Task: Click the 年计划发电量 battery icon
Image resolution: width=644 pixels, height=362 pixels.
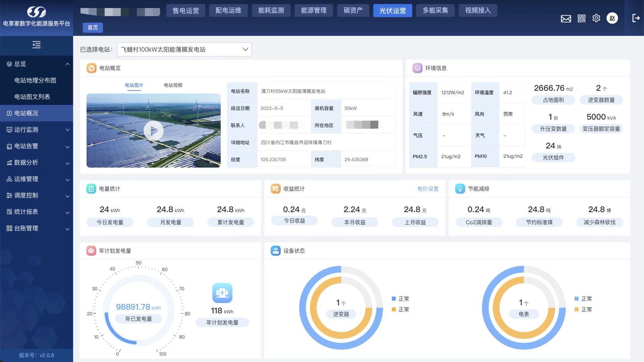Action: [222, 293]
